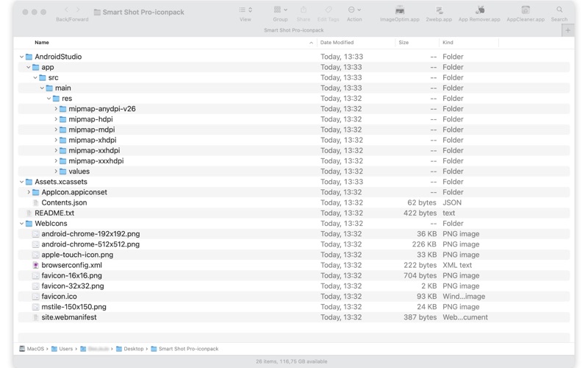Collapse the app folder chevron

point(29,67)
